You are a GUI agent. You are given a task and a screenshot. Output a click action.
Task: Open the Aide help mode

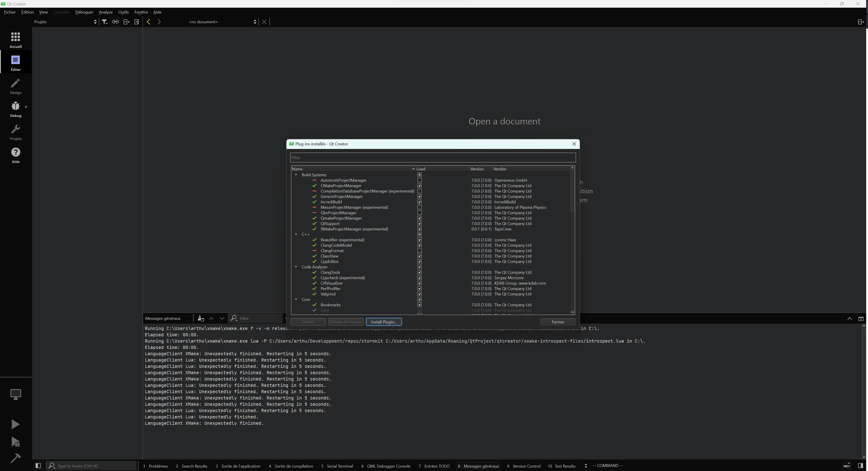tap(16, 155)
